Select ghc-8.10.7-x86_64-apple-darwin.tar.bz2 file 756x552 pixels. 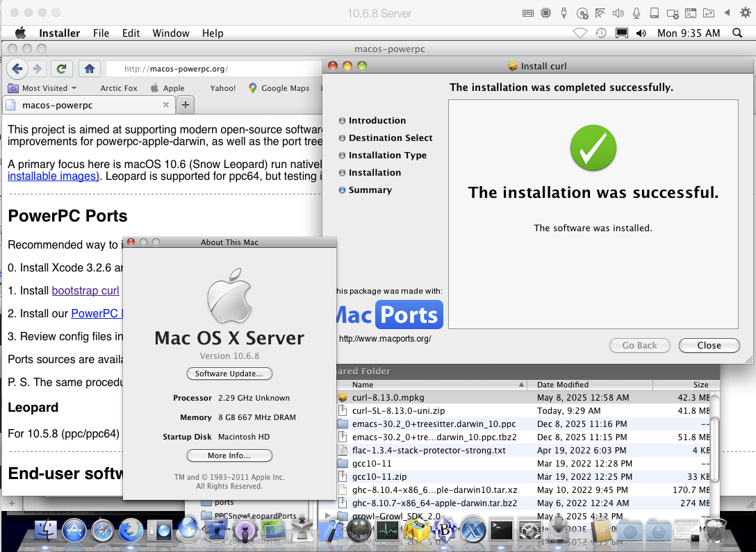click(523, 503)
